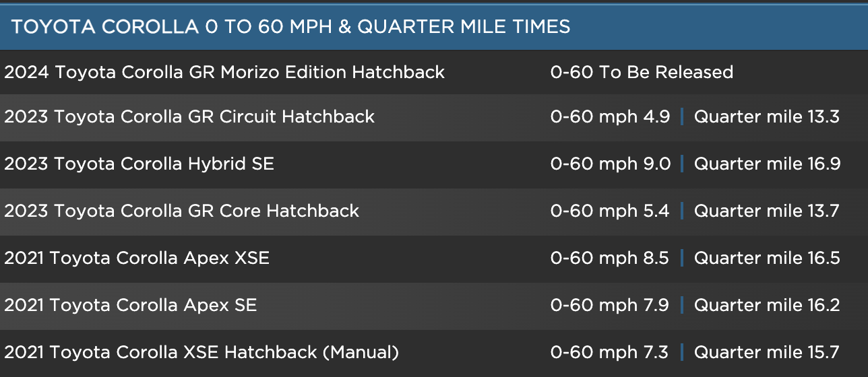Click the Toyota Corolla 0 to 60 table header

[x=291, y=27]
